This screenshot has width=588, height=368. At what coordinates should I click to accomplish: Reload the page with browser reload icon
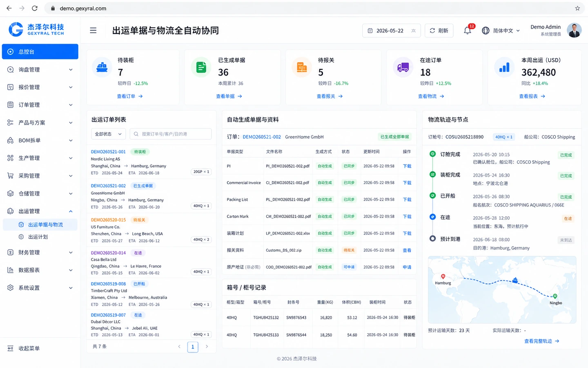[35, 8]
